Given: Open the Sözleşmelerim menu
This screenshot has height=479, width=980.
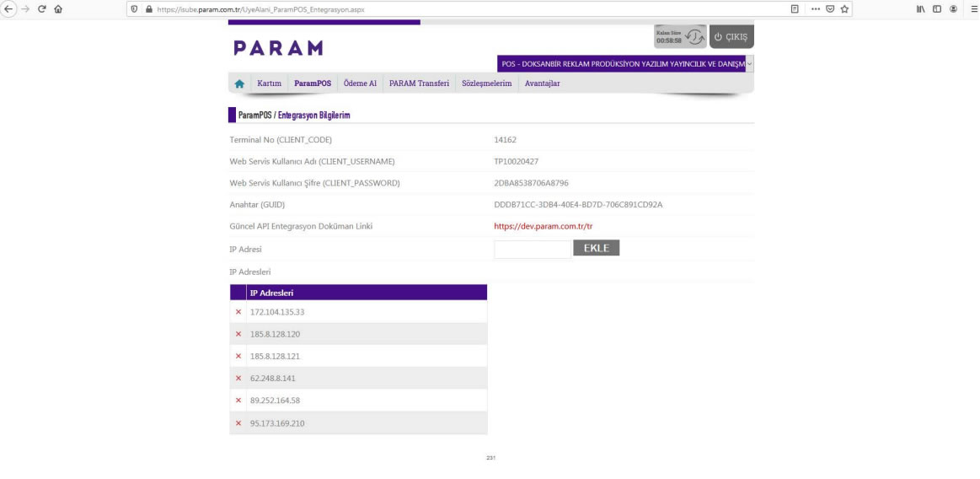Looking at the screenshot, I should click(487, 83).
